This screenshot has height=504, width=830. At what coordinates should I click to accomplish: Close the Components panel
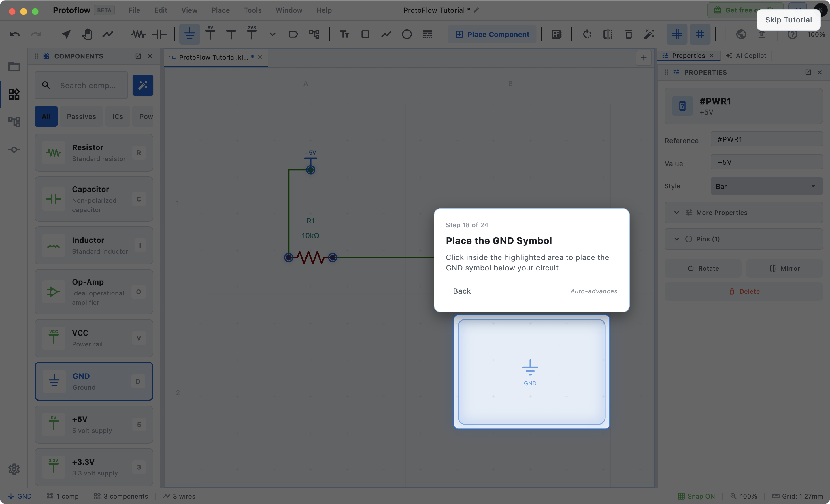[x=150, y=56]
